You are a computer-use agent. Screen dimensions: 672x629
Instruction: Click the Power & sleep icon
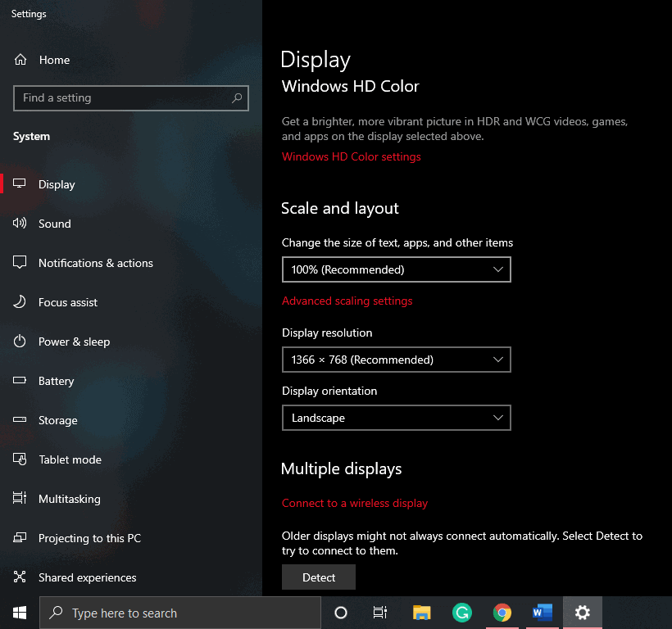pos(20,342)
